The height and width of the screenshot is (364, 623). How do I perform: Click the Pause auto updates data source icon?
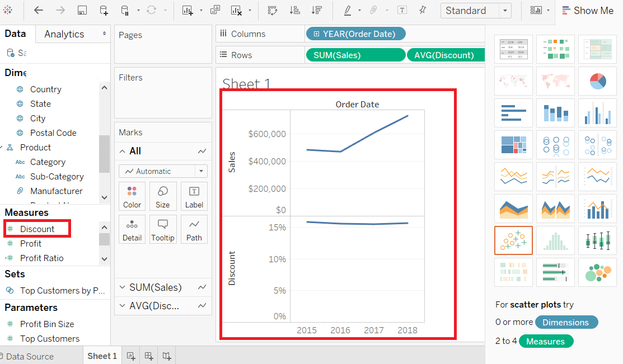click(125, 11)
